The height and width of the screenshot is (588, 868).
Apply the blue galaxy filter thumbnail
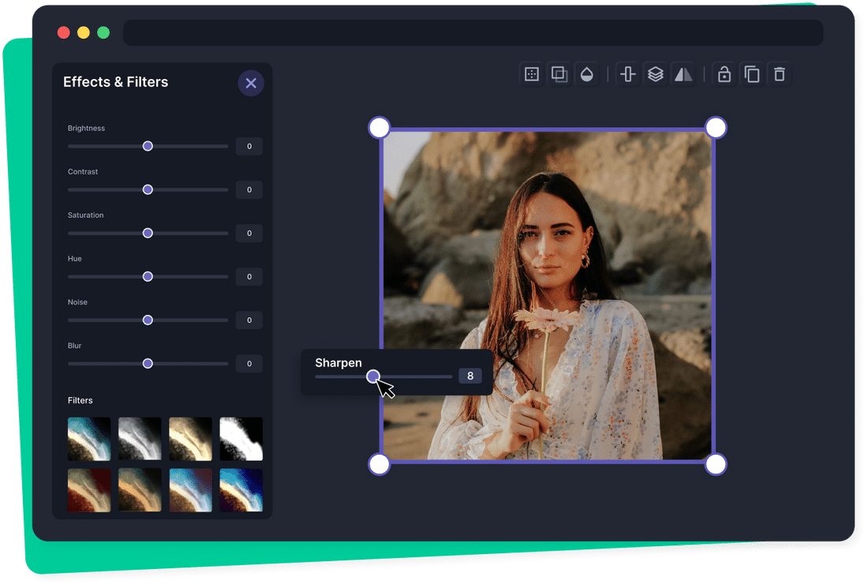[x=241, y=489]
